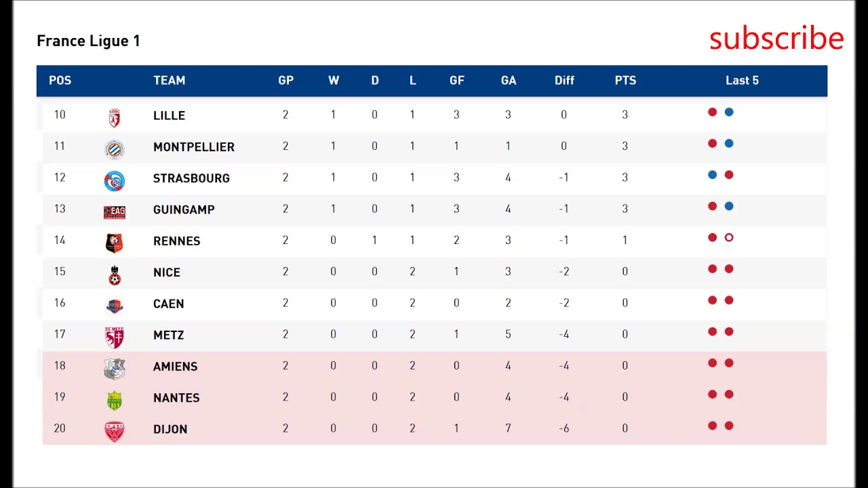
Task: Open the Rennes club crest
Action: pos(115,243)
